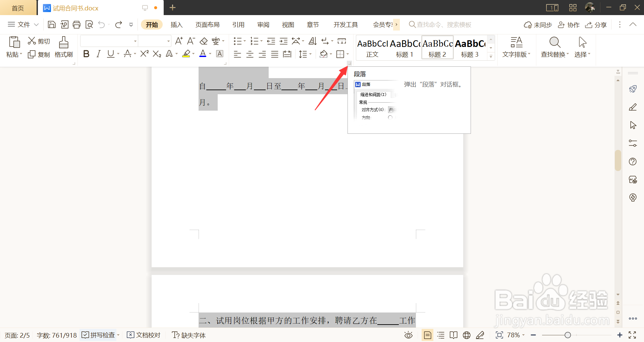
Task: Expand the borders dropdown arrow
Action: click(x=347, y=54)
